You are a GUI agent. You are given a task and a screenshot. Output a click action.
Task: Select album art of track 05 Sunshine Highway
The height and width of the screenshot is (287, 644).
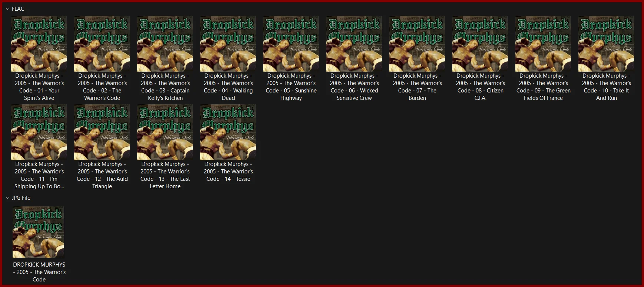[x=291, y=44]
